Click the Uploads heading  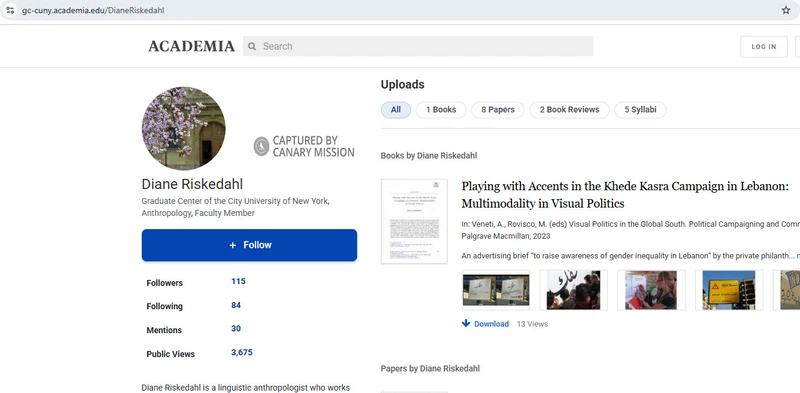coord(403,85)
